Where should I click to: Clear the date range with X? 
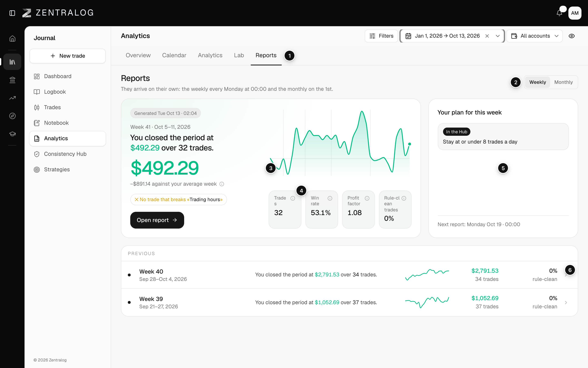(487, 36)
